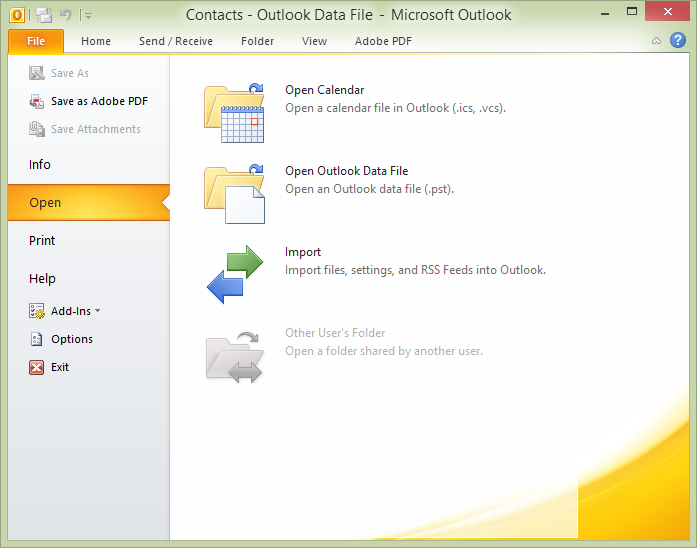Click the Options icon in sidebar
This screenshot has height=548, width=697.
point(37,339)
